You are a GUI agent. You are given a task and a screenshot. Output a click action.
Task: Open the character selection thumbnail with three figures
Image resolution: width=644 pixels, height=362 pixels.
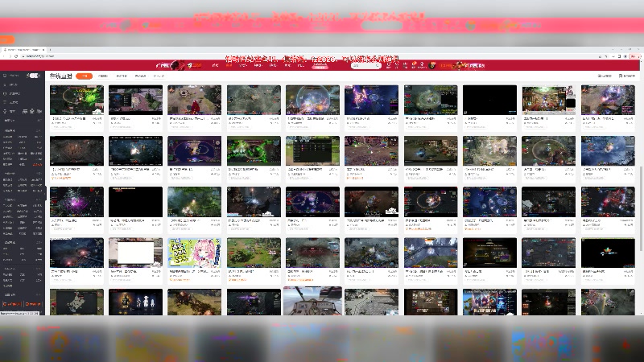click(x=135, y=302)
